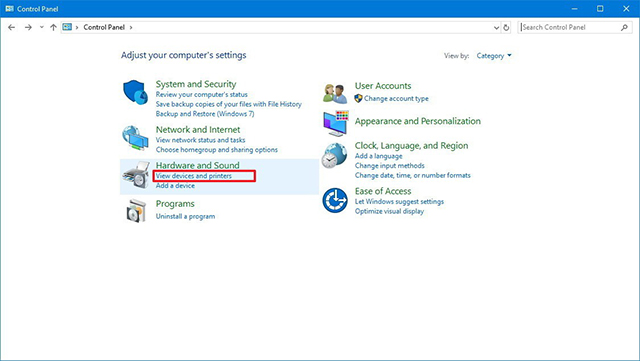Viewport: 640px width, 361px height.
Task: Open the Programs category heading
Action: pyautogui.click(x=175, y=204)
